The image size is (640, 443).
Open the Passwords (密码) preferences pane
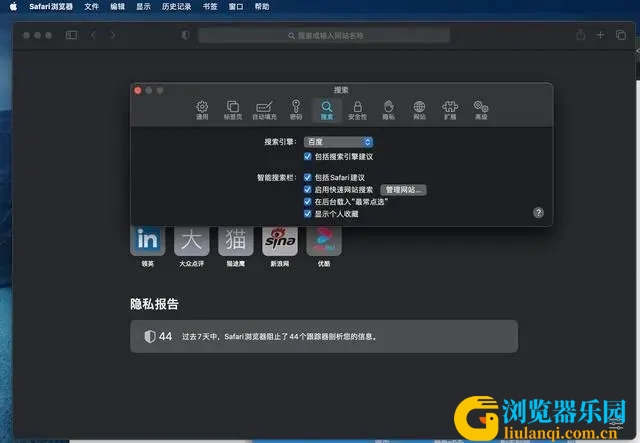(296, 110)
